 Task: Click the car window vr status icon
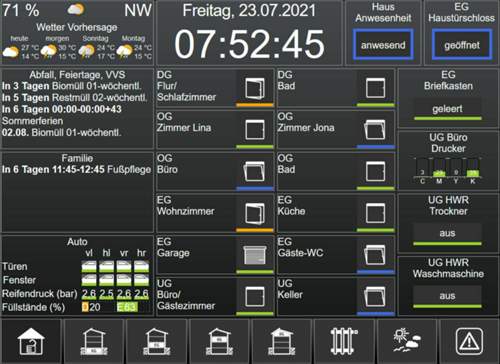click(x=124, y=280)
